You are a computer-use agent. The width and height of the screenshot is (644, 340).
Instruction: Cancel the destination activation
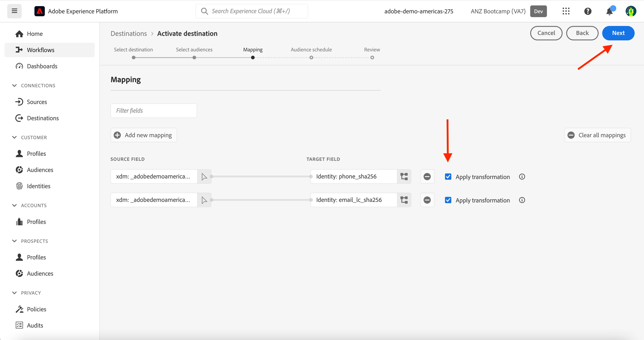point(546,33)
